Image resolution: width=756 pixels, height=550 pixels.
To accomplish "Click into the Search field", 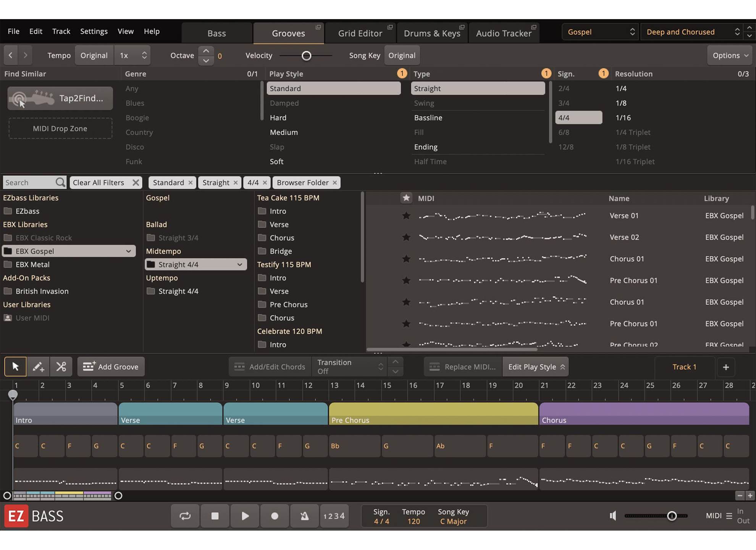I will (29, 183).
